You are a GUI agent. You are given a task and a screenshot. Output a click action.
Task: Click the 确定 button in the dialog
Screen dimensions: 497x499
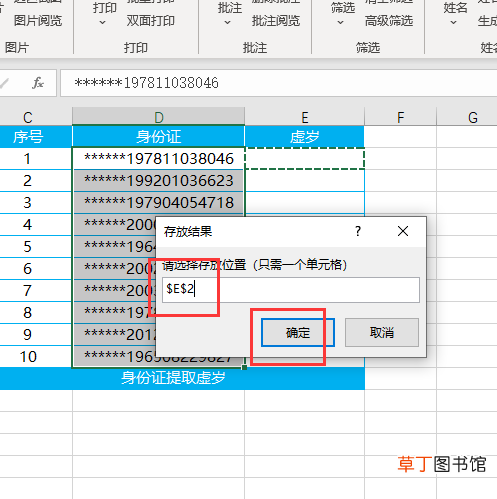(x=298, y=332)
